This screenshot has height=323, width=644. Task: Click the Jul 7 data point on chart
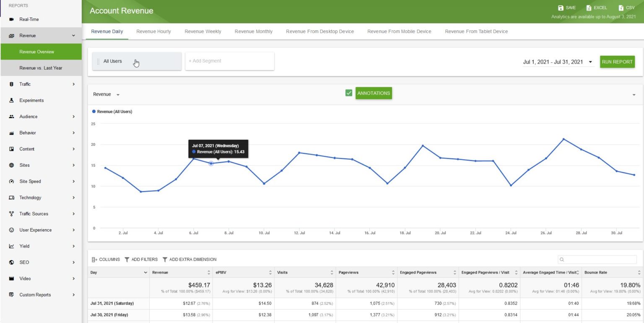pos(211,164)
